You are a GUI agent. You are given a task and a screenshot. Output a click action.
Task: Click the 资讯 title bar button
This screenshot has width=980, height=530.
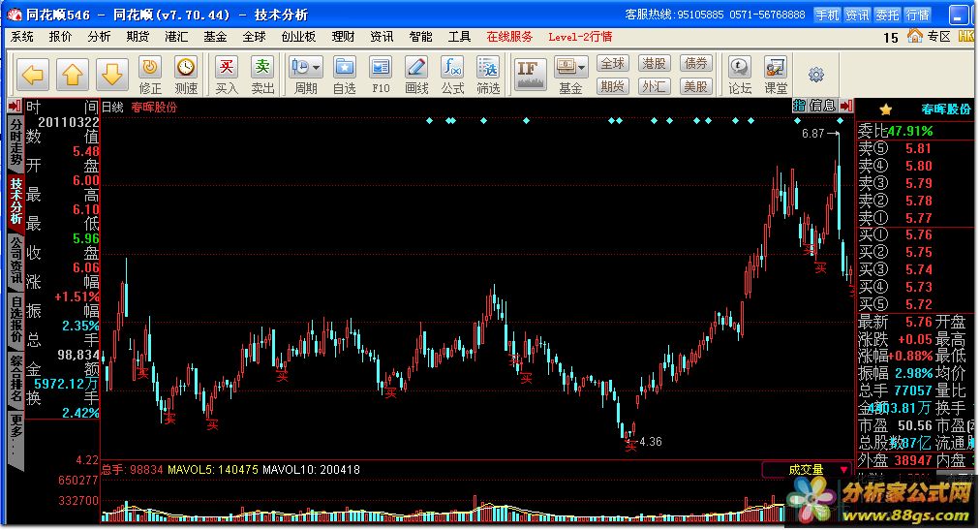(x=857, y=15)
